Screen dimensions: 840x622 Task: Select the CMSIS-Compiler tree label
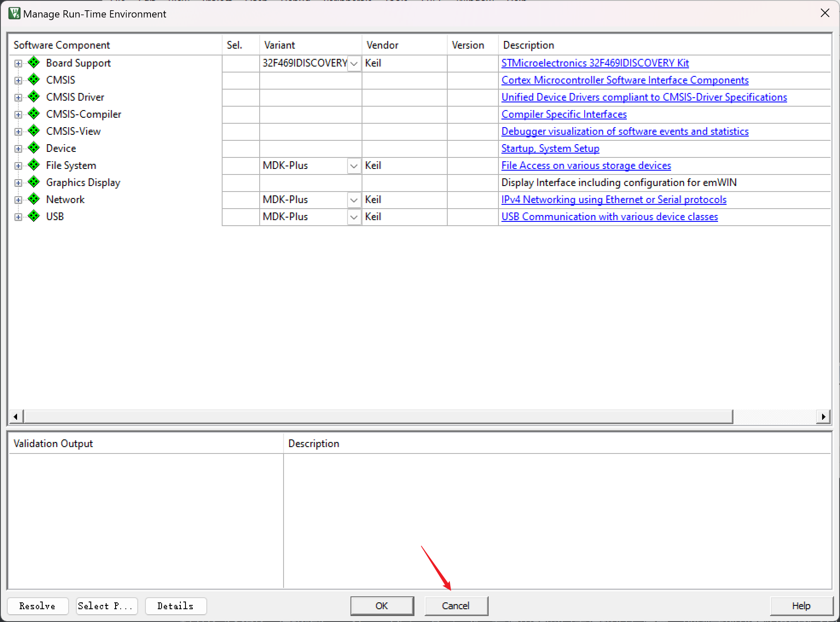(x=84, y=114)
